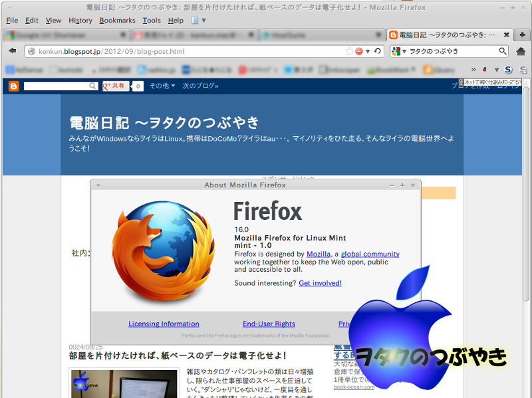Expand the bookmarks overflow chevron

pyautogui.click(x=473, y=69)
